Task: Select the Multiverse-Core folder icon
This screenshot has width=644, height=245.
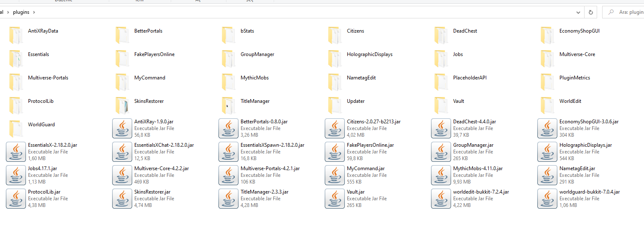Action: [x=547, y=59]
